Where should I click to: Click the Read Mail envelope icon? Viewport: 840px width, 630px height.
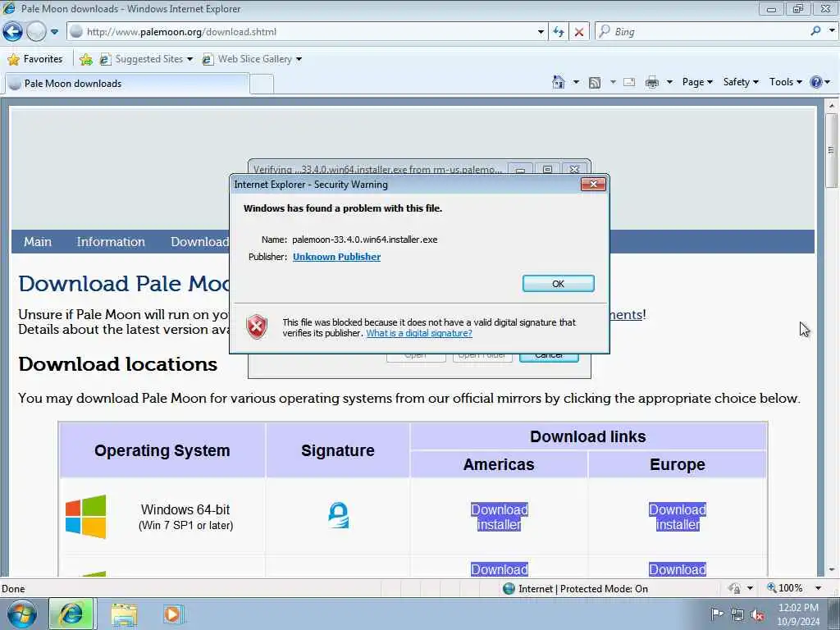click(629, 82)
